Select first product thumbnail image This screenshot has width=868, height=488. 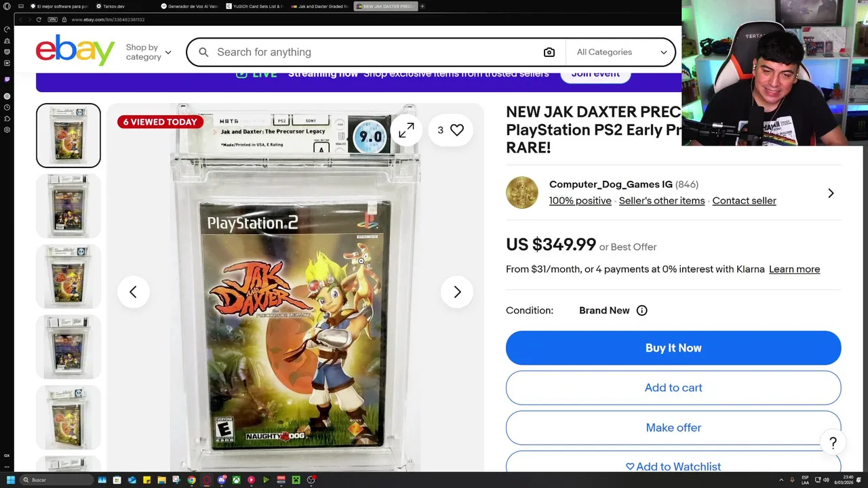[x=68, y=136]
